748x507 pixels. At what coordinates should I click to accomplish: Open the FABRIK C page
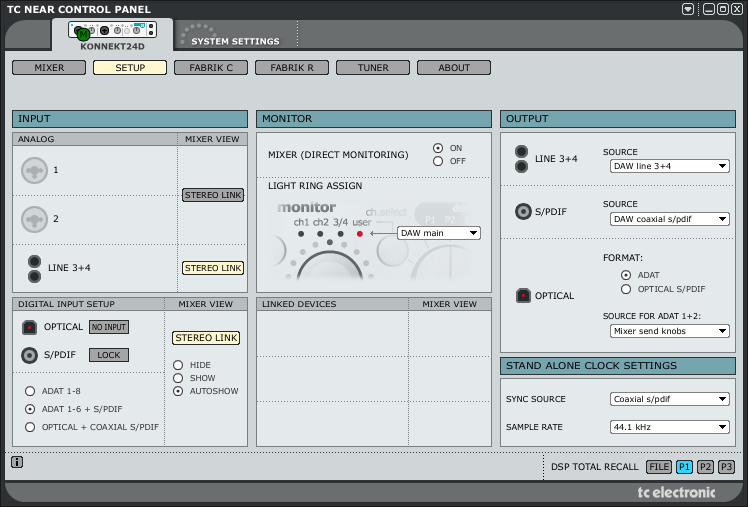(x=211, y=68)
